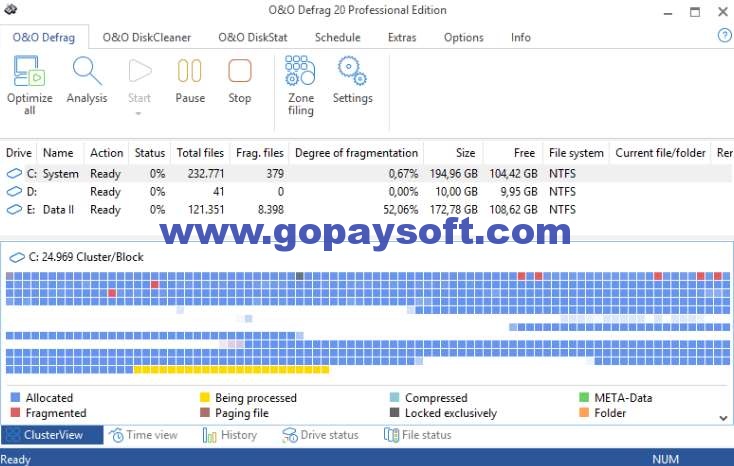Click Current file/folder column header
734x466 pixels.
coord(660,153)
